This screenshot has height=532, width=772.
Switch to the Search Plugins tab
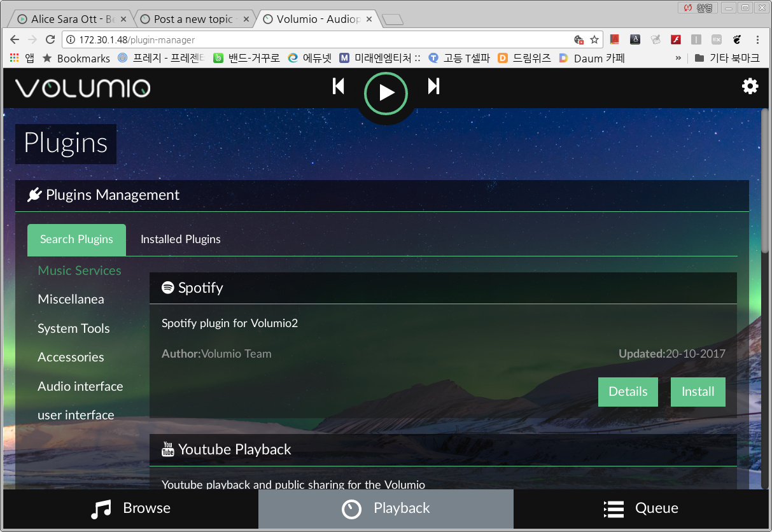(x=76, y=239)
